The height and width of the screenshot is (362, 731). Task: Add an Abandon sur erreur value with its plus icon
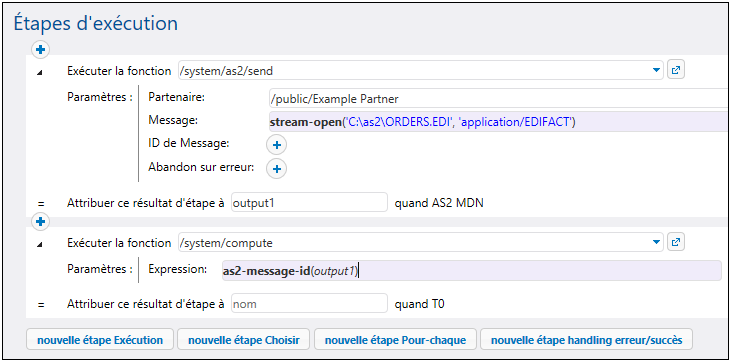(x=276, y=168)
